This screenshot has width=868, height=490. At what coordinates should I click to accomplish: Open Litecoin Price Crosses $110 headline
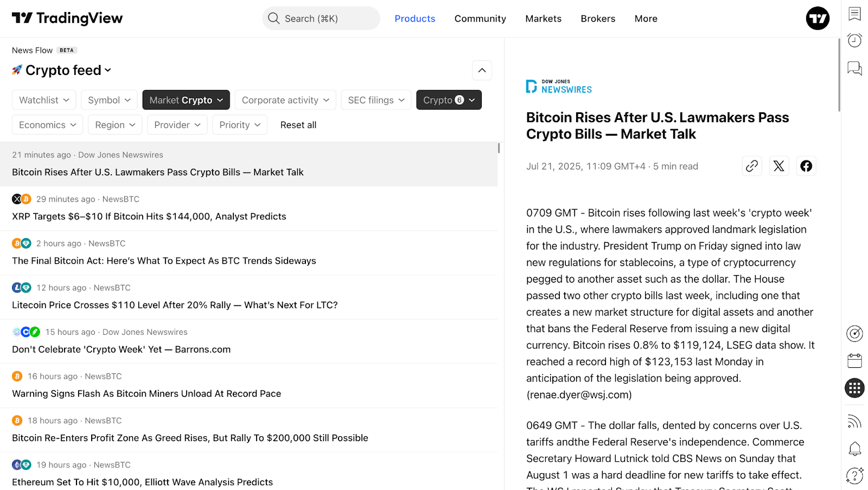(x=175, y=305)
